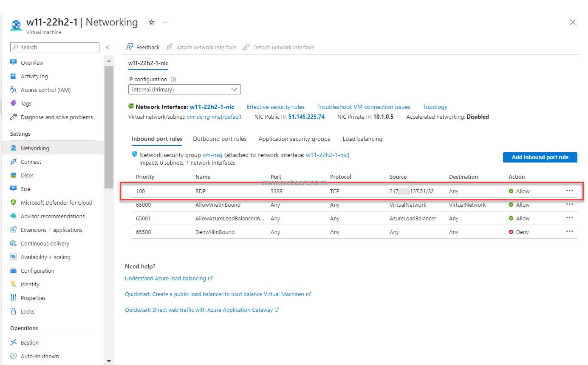Switch to Application security groups tab

(294, 139)
